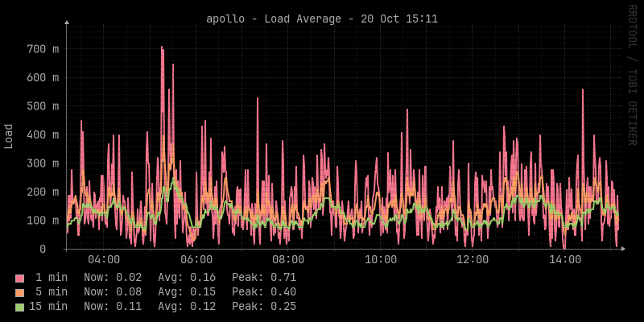The height and width of the screenshot is (322, 644).
Task: Click the orange 5 min legend swatch
Action: pos(19,293)
